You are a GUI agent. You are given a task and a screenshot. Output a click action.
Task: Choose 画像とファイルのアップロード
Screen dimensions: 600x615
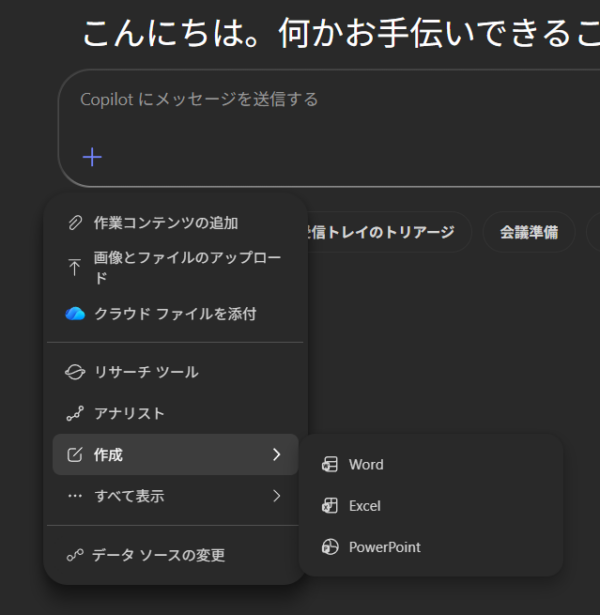click(175, 267)
